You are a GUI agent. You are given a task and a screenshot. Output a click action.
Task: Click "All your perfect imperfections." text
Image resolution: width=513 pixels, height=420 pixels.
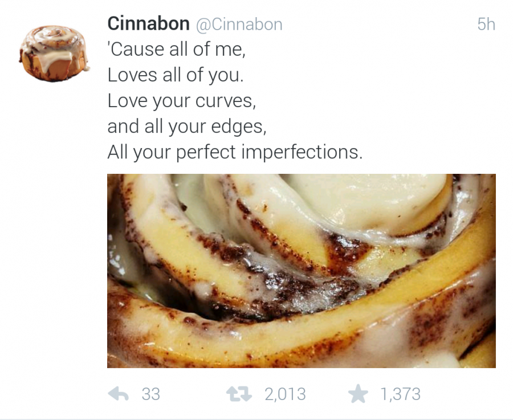pyautogui.click(x=235, y=152)
